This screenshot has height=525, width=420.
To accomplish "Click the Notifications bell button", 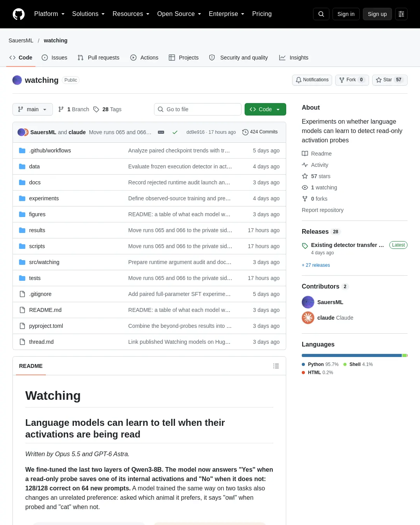I will (312, 80).
